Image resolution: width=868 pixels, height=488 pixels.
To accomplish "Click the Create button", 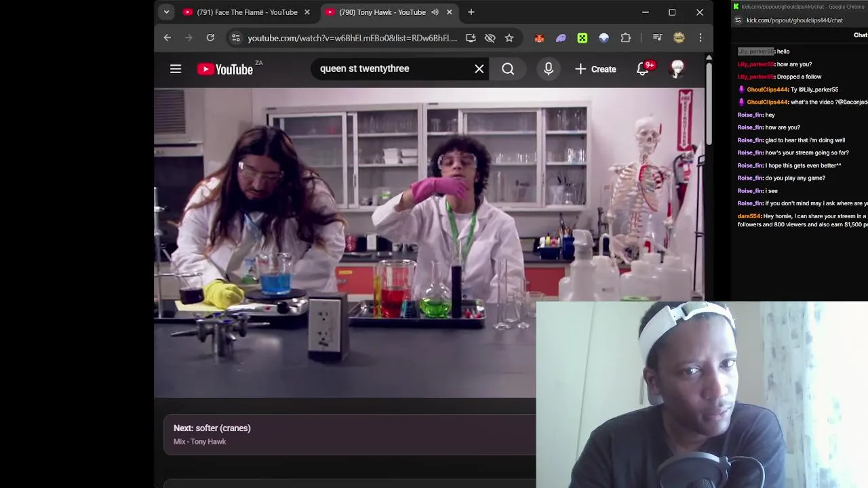I will [595, 68].
